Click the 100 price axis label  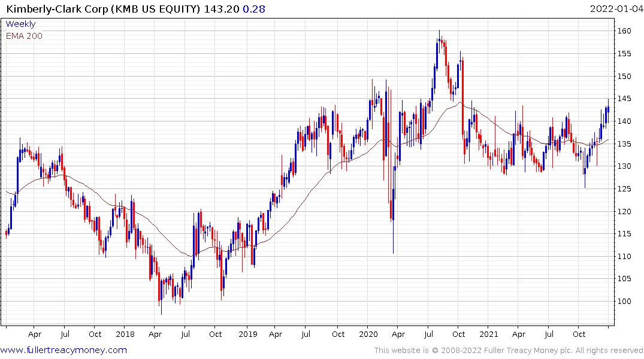[624, 302]
